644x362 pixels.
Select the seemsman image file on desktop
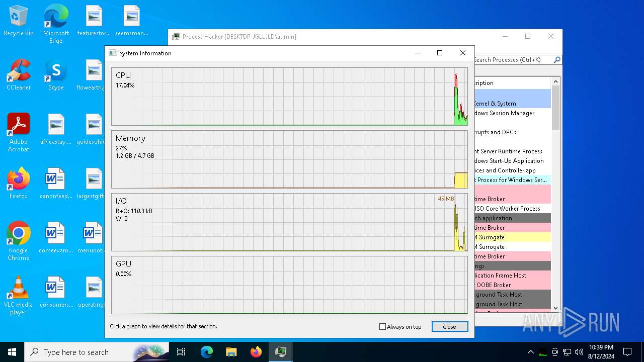tap(131, 21)
